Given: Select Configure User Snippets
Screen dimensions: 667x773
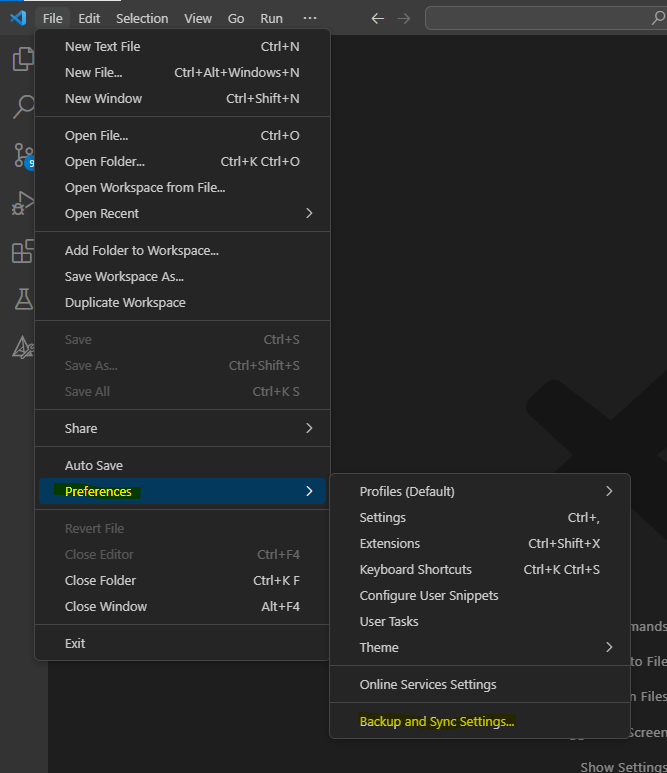Looking at the screenshot, I should (x=480, y=596).
